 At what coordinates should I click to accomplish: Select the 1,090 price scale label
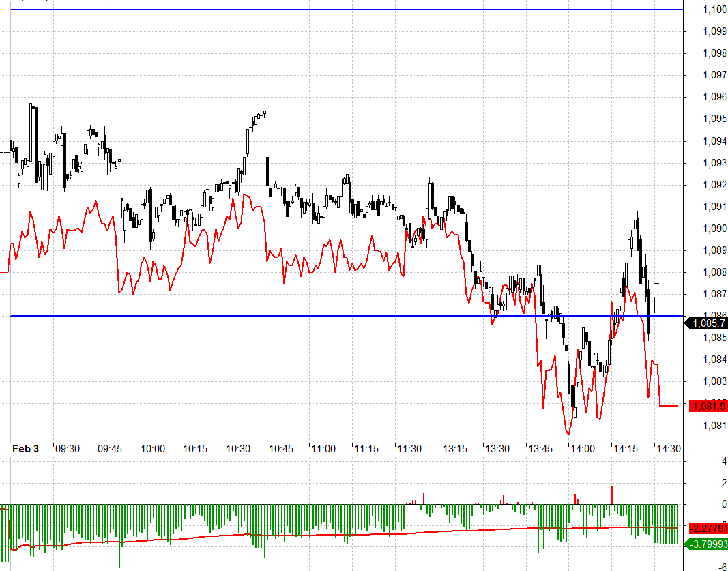tap(715, 229)
